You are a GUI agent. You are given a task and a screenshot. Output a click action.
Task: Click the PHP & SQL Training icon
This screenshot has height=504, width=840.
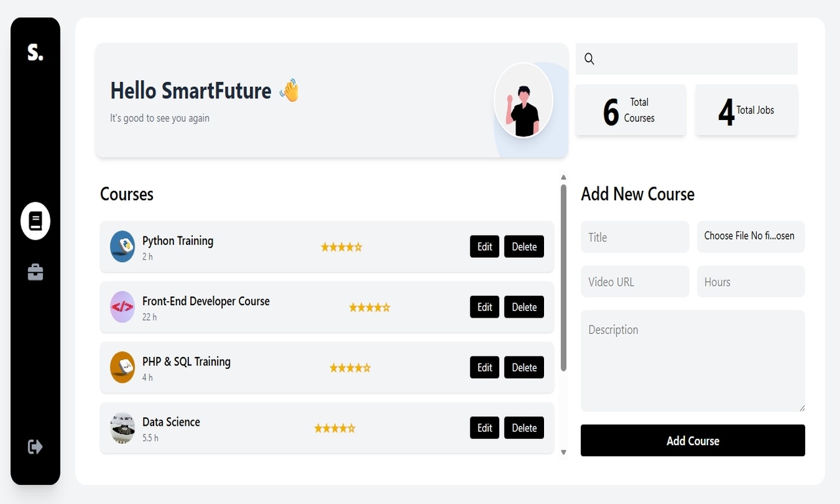(x=123, y=367)
